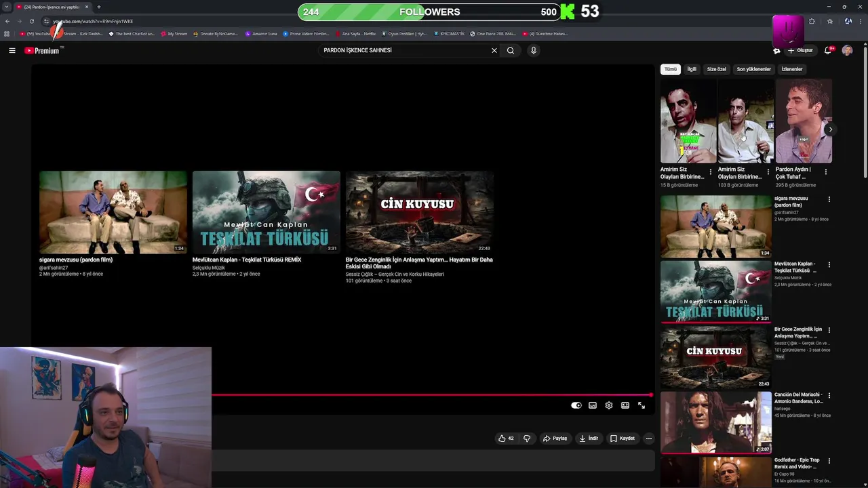
Task: Open options for Canción Del Mariachi video
Action: (829, 395)
